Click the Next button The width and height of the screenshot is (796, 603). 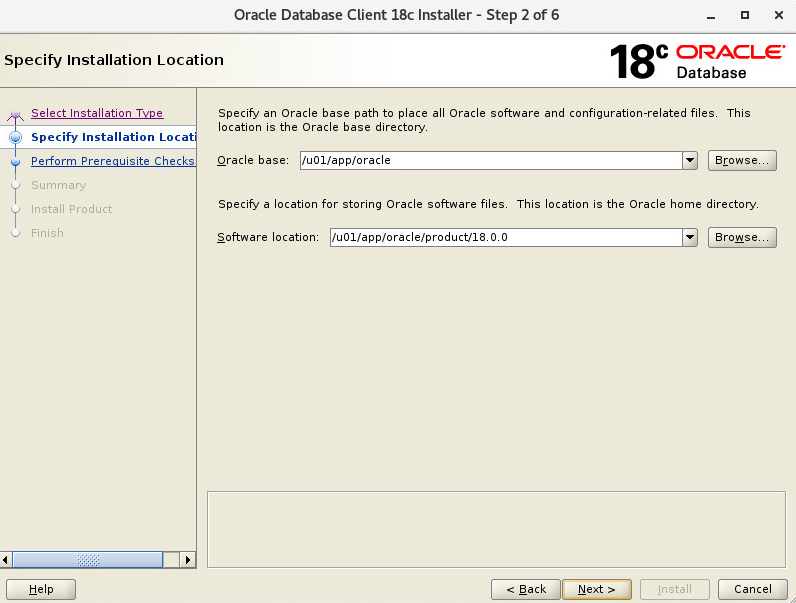596,589
